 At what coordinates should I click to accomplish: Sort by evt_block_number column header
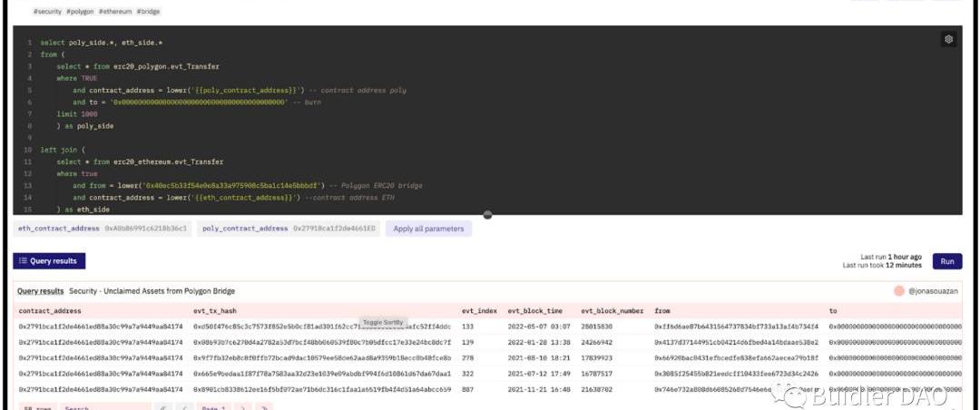point(612,310)
